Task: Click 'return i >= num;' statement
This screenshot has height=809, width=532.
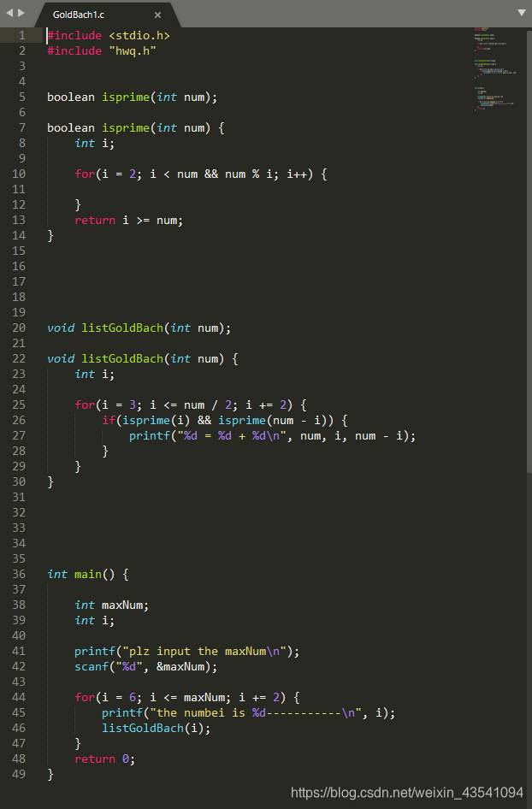Action: 128,221
